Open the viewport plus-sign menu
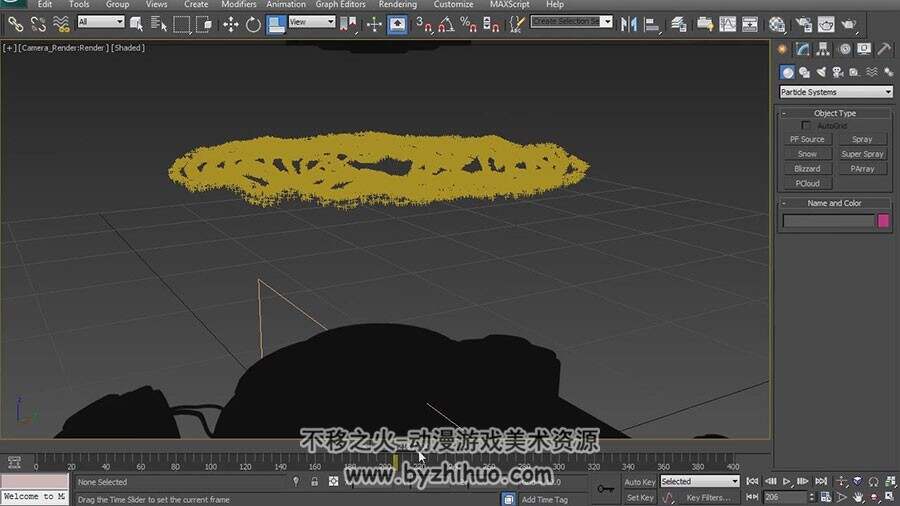Viewport: 900px width, 506px height. point(9,48)
